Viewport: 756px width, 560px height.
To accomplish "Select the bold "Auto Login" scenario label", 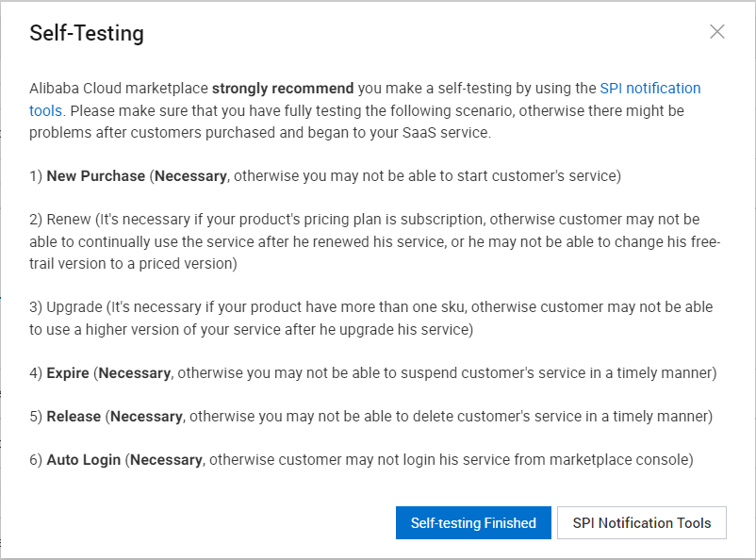I will pos(84,460).
